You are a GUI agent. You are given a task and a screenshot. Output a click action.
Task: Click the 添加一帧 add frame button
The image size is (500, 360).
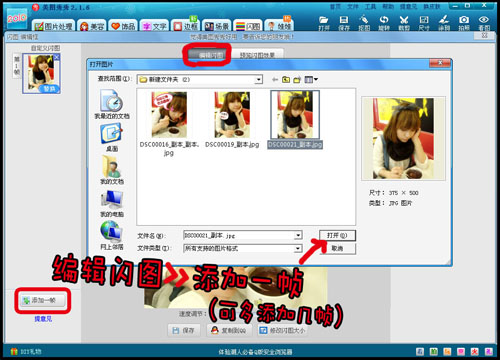pyautogui.click(x=43, y=300)
